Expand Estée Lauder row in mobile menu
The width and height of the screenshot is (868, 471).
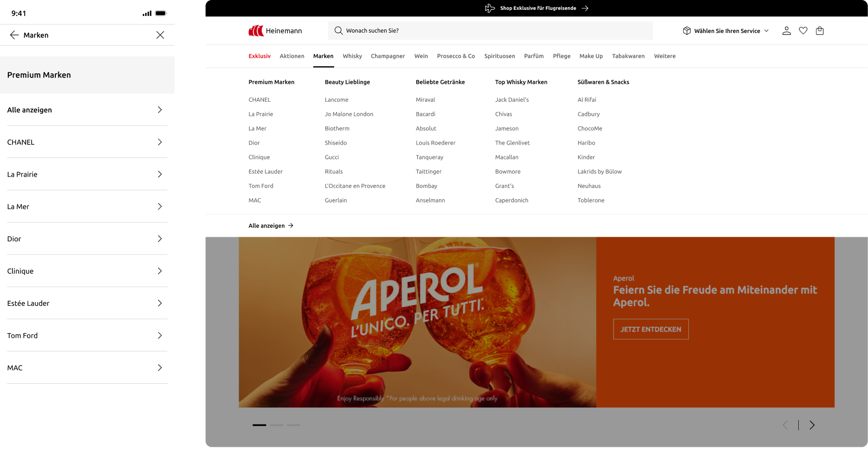click(x=87, y=304)
